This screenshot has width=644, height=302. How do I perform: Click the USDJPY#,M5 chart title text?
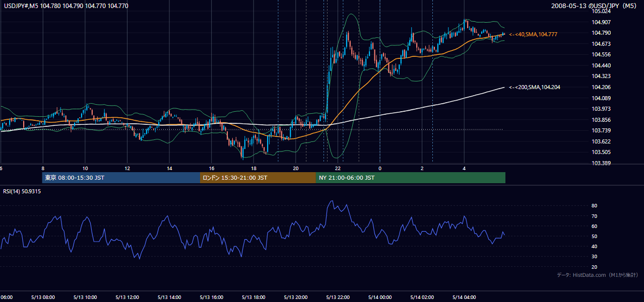coord(66,6)
